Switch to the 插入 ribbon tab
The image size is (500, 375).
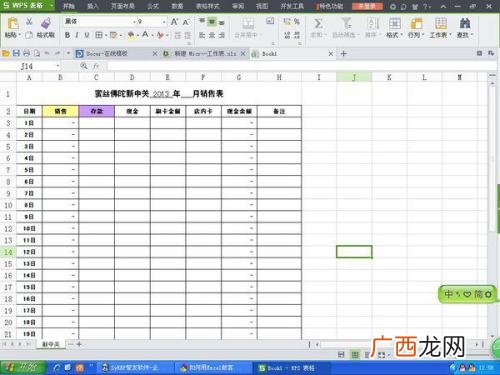pyautogui.click(x=93, y=6)
